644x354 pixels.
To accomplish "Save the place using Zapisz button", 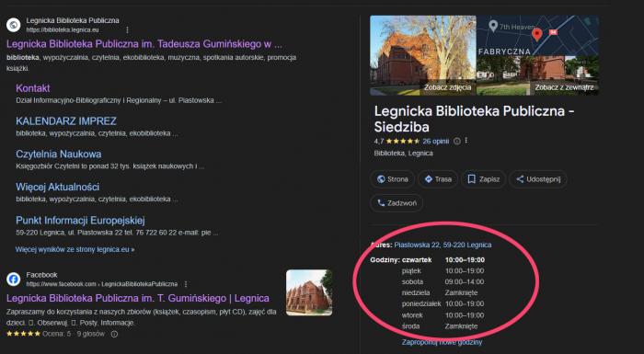I will pyautogui.click(x=483, y=179).
